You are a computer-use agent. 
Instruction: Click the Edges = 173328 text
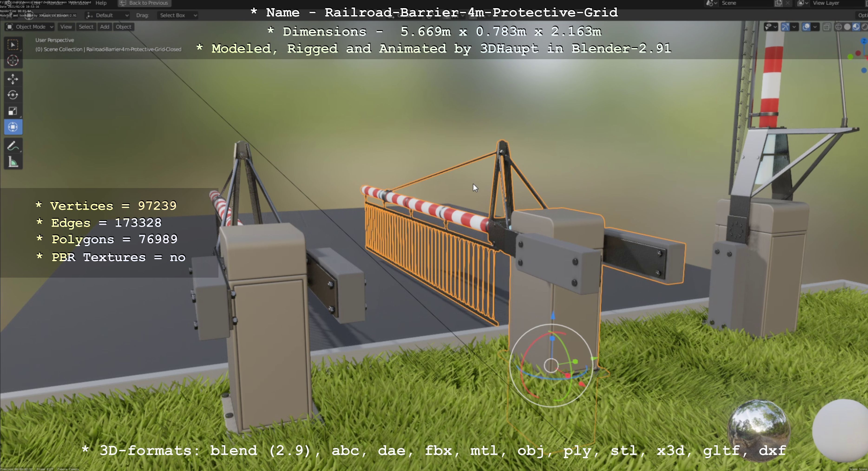coord(99,223)
